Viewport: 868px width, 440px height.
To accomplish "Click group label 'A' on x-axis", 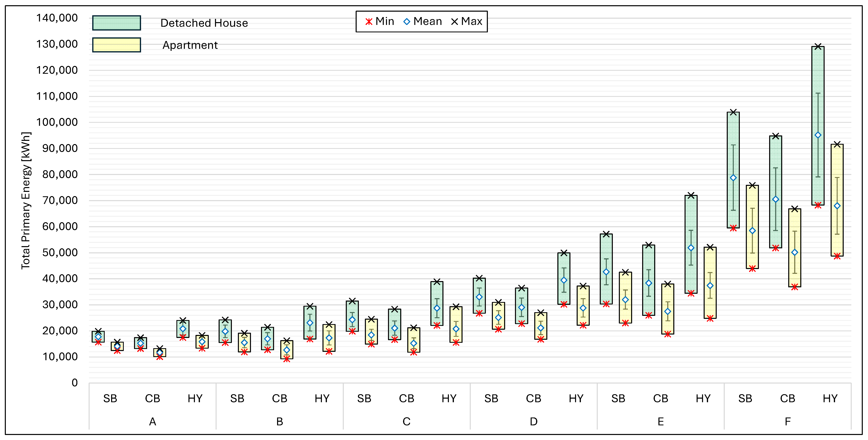I will [x=153, y=422].
